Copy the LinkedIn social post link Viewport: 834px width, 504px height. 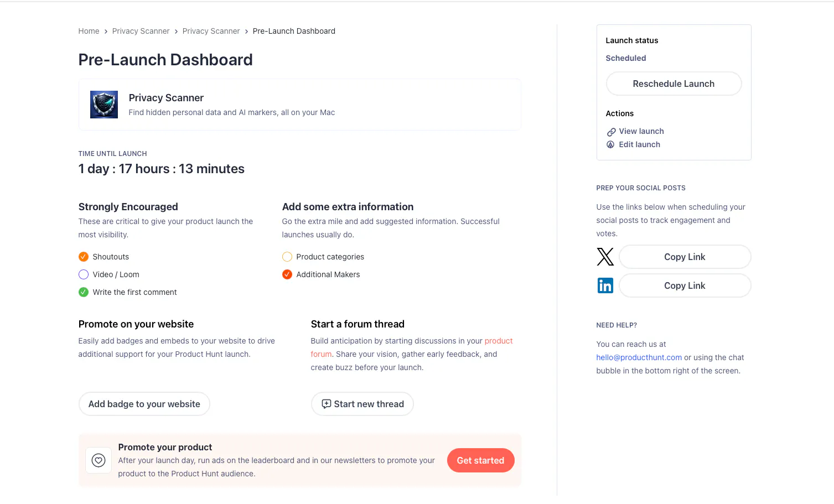pos(685,285)
